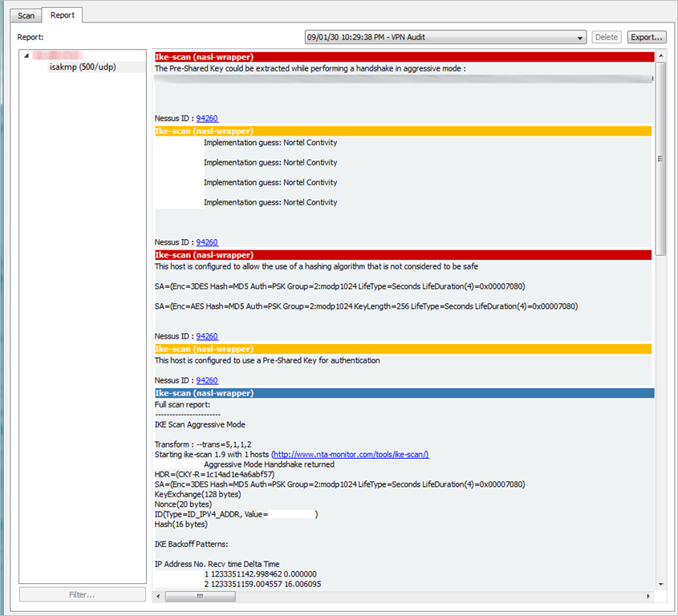The height and width of the screenshot is (616, 678).
Task: Open 94260 link under unsafe hashing algorithm finding
Action: click(x=207, y=336)
